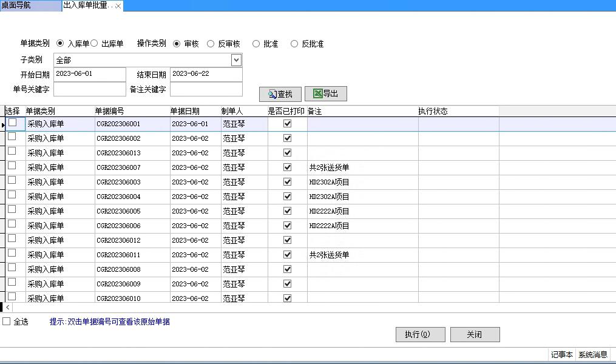Viewport: 616px width, 364px height.
Task: Click the 导出 Excel export button
Action: tap(325, 93)
